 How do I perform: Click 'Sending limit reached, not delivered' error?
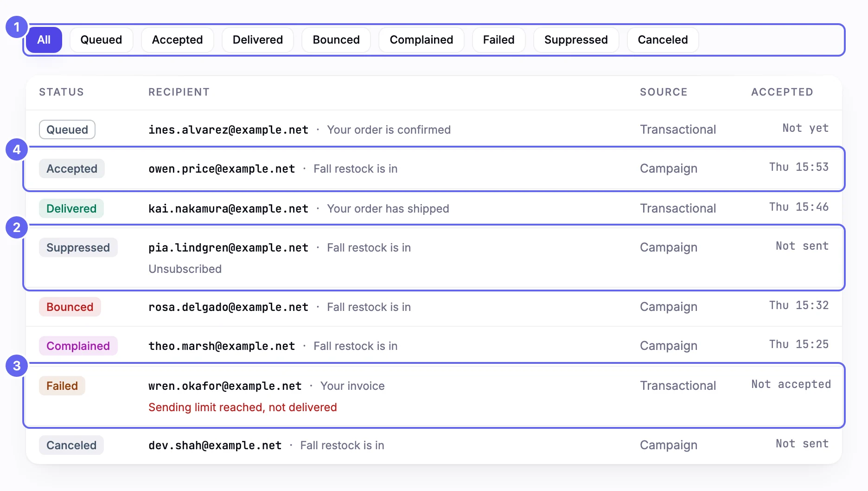pos(243,407)
